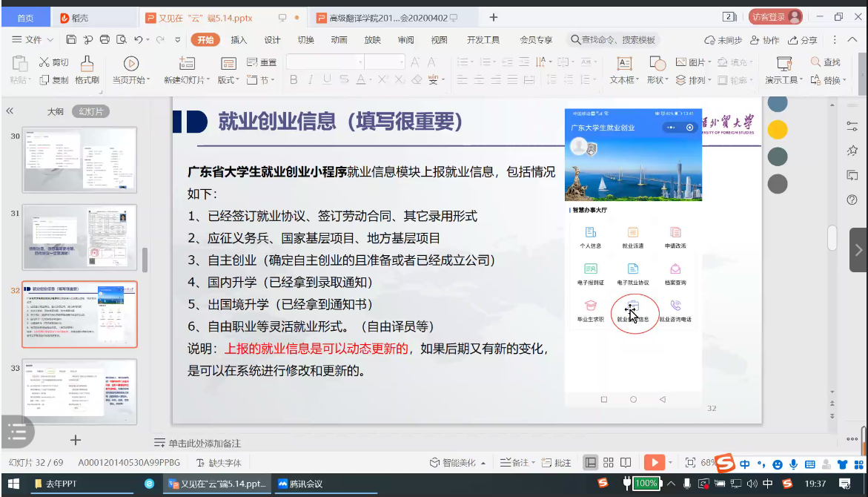Click the orange slideshow play button in status bar
The width and height of the screenshot is (868, 497).
point(653,462)
